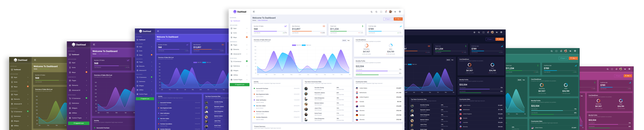Open settings gear in the dark navy dashboard
This screenshot has height=130, width=644.
coord(501,32)
